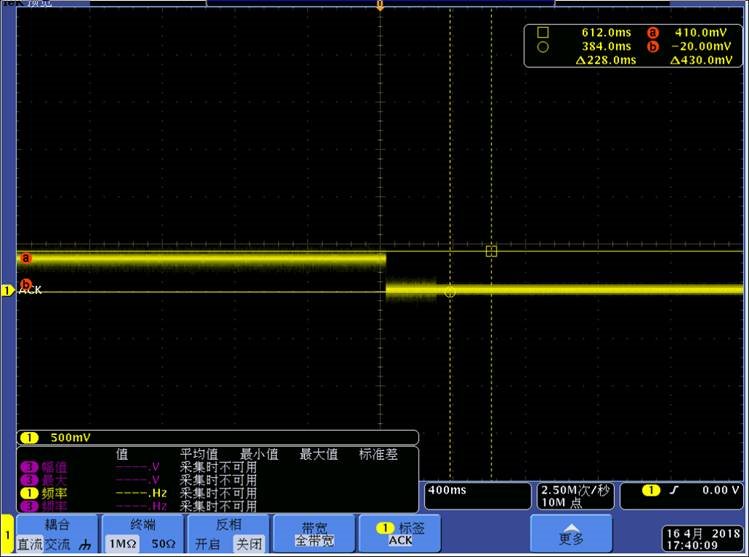This screenshot has height=557, width=749.
Task: Click the orange 'b' cursor marker near ACK
Action: (26, 284)
